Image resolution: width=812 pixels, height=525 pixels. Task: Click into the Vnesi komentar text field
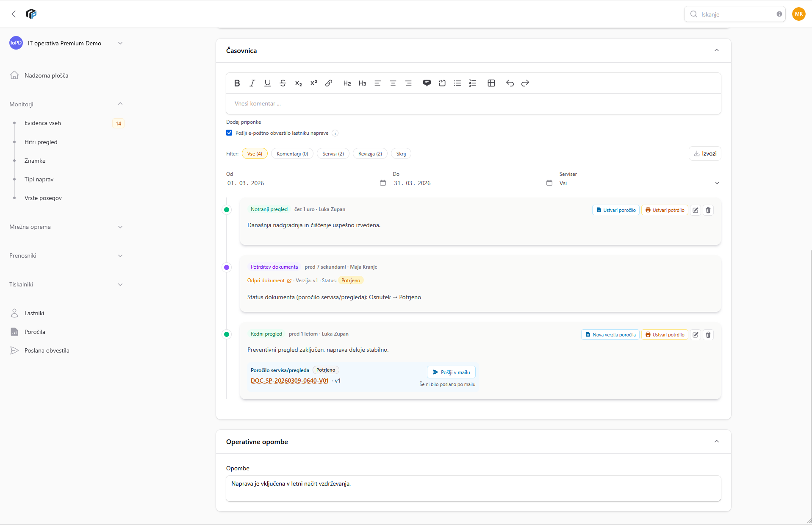click(473, 104)
